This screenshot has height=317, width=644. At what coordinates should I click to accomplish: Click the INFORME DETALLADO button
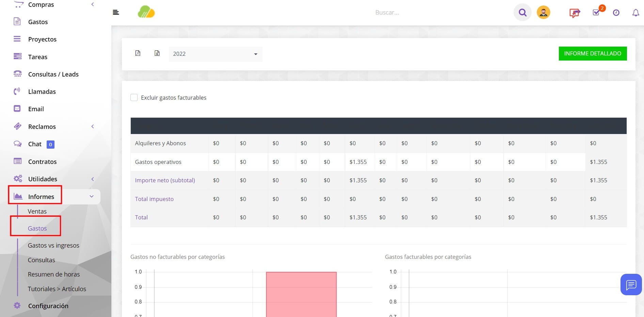click(x=593, y=53)
